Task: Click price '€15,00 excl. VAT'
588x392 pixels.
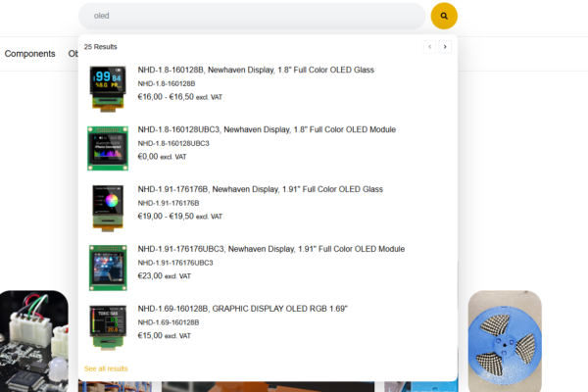Action: coord(165,335)
